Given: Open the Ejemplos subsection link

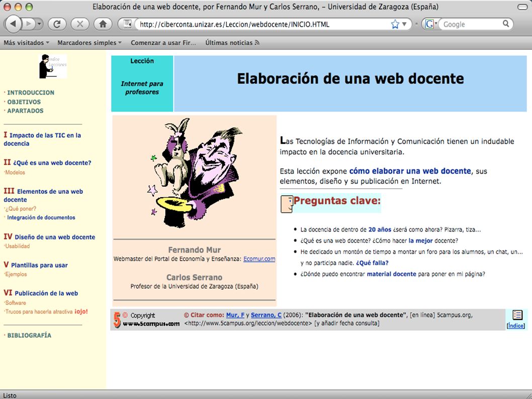Looking at the screenshot, I should 16,274.
